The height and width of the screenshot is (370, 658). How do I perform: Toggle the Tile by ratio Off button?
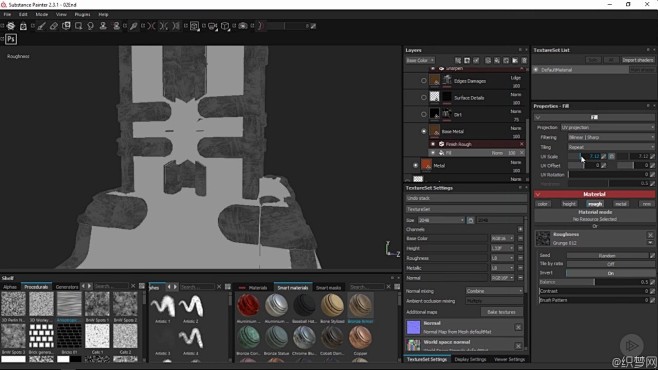click(x=610, y=264)
